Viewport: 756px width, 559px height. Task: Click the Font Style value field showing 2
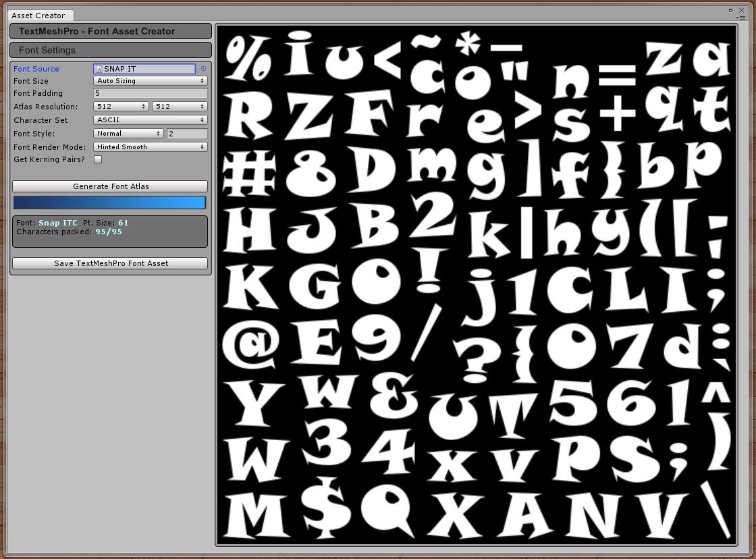tap(187, 133)
